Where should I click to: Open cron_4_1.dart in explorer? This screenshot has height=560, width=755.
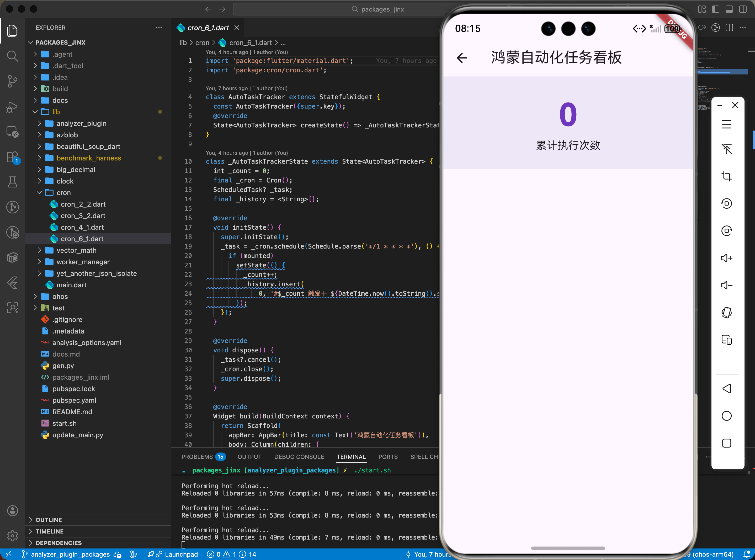pos(82,227)
